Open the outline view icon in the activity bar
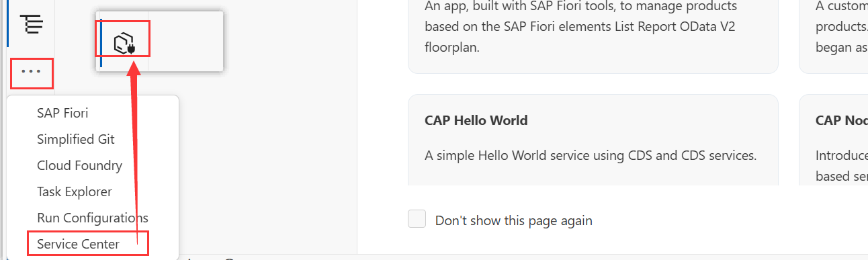The height and width of the screenshot is (260, 868). [x=32, y=24]
